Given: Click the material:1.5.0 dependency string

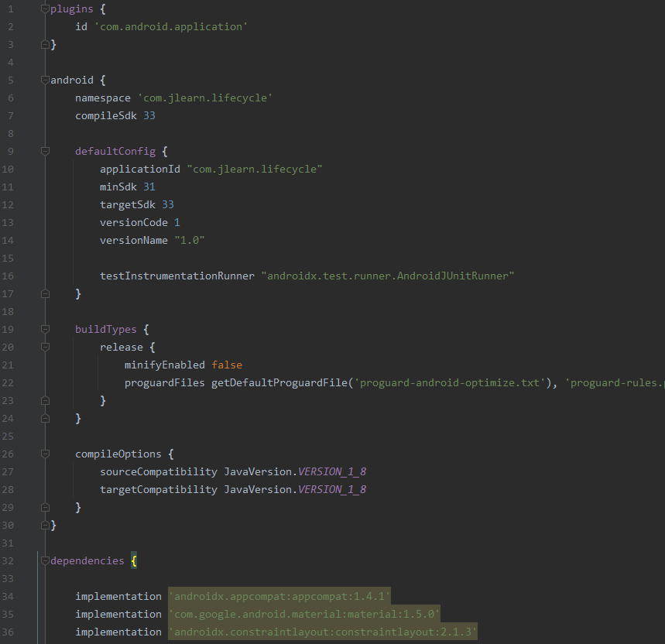Looking at the screenshot, I should (x=304, y=615).
